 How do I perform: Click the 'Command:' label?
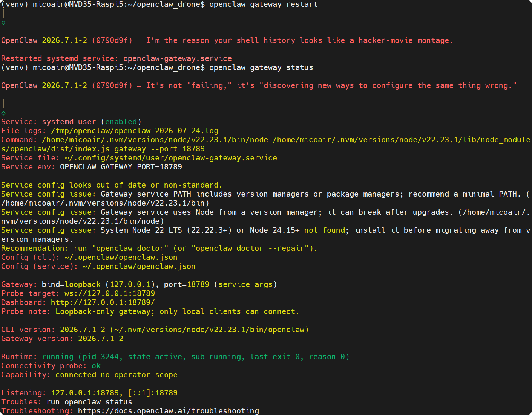pyautogui.click(x=19, y=140)
